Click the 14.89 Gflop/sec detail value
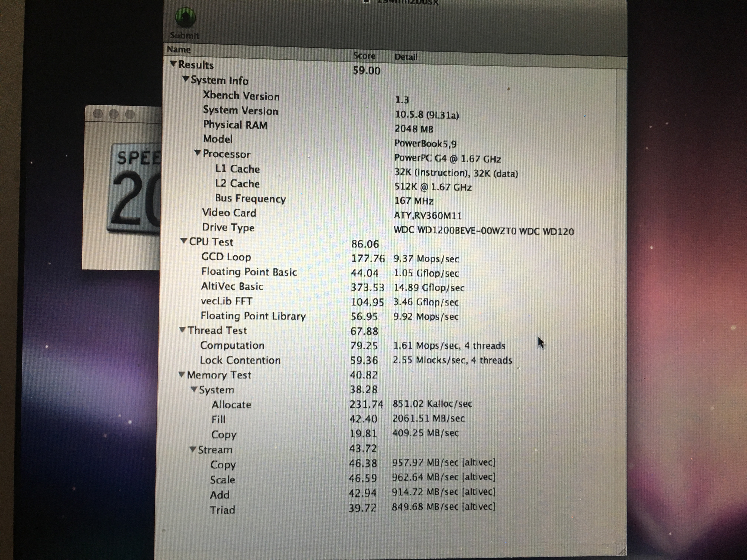747x560 pixels. (429, 288)
